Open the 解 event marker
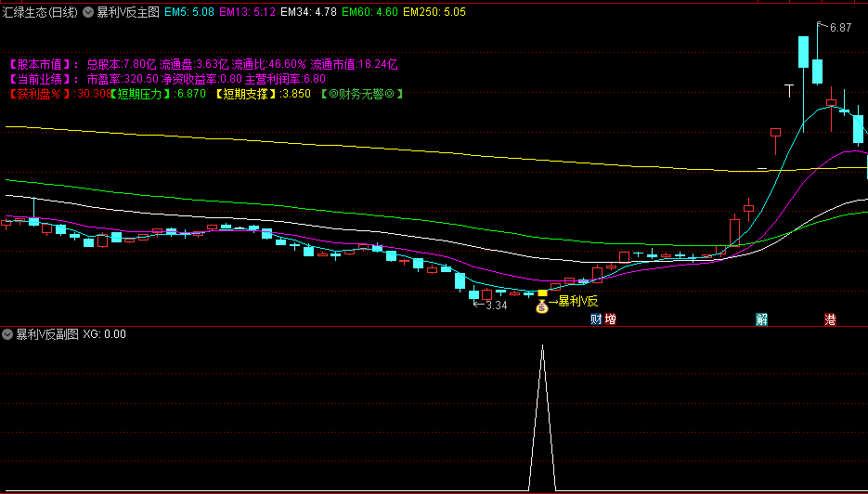 (x=762, y=319)
